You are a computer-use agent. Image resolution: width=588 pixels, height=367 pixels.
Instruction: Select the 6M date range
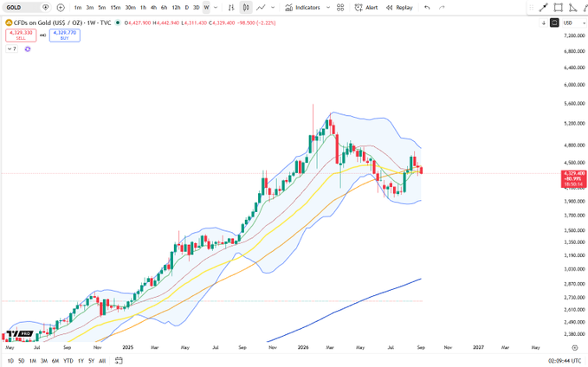(55, 361)
